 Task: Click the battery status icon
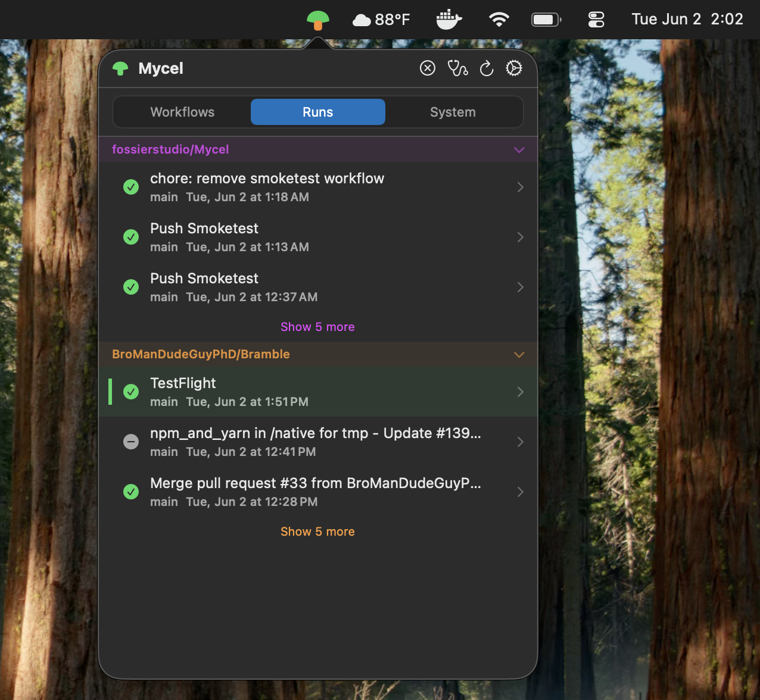(x=546, y=20)
